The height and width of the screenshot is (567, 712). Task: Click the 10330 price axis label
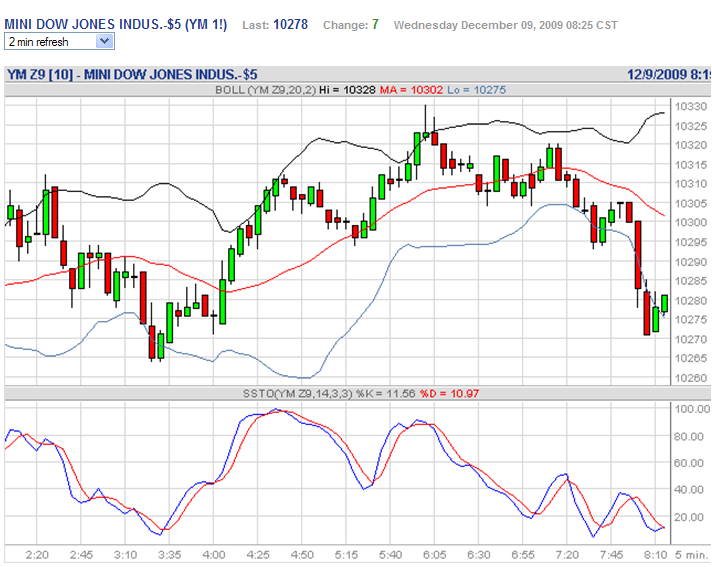click(x=691, y=107)
